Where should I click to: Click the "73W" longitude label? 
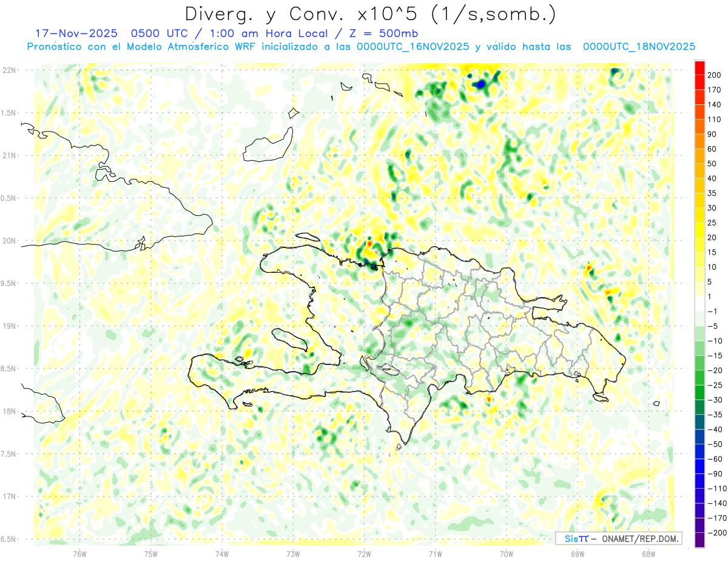click(x=293, y=554)
